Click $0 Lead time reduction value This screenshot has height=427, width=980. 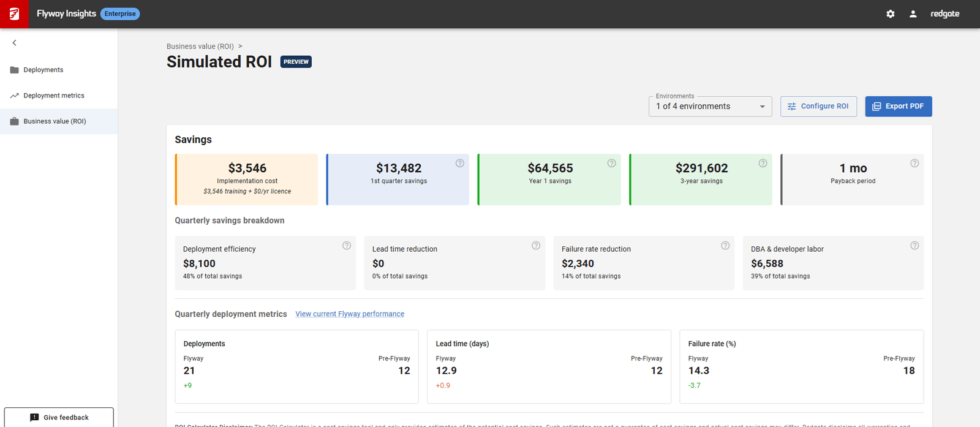click(x=379, y=263)
